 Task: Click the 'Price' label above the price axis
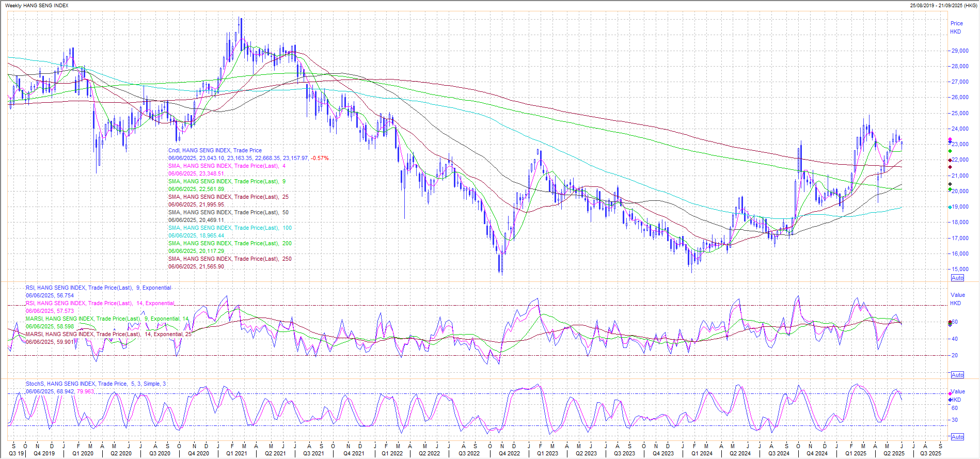pos(957,23)
